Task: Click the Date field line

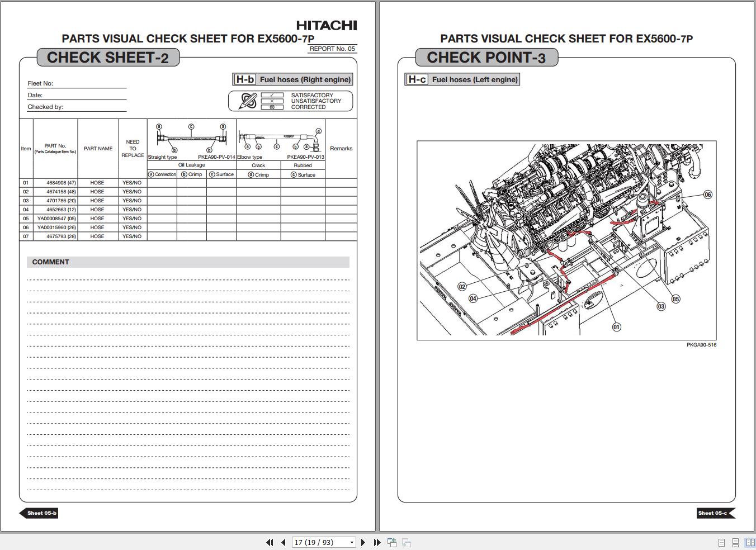Action: pyautogui.click(x=77, y=96)
